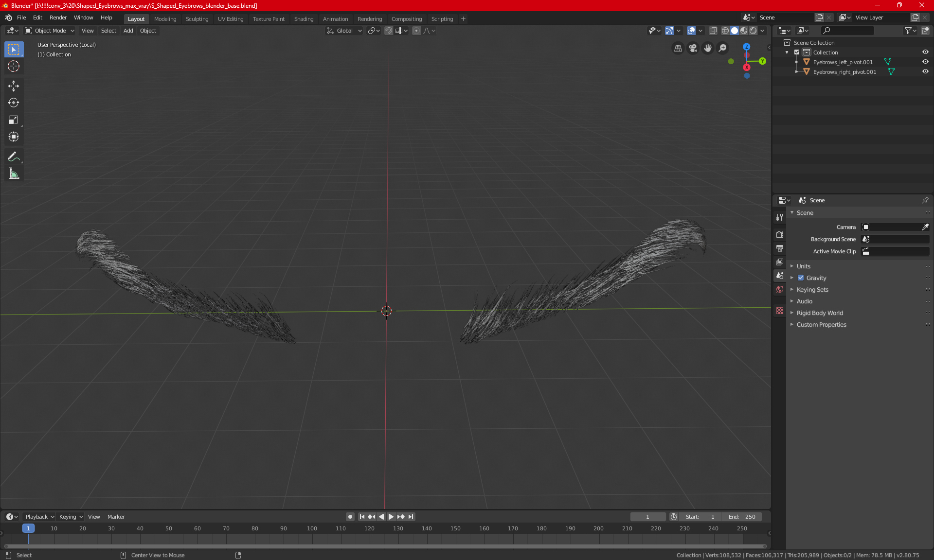This screenshot has height=560, width=934.
Task: Enable the Gravity checkbox
Action: coord(800,278)
